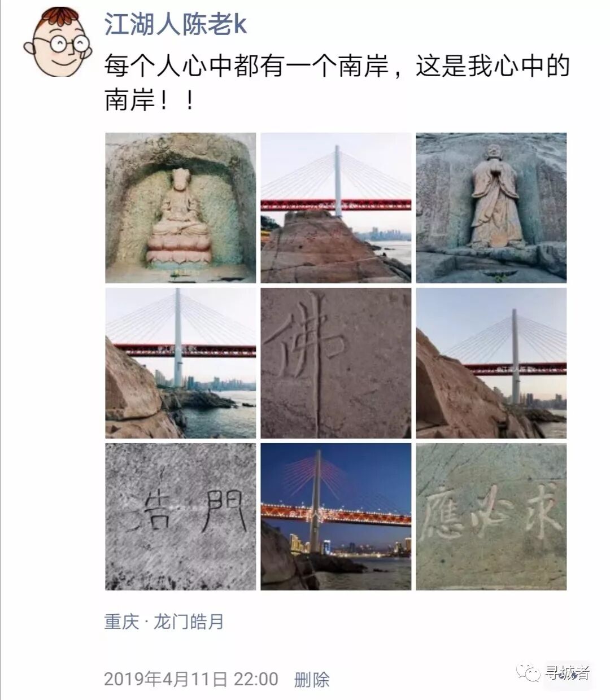Click the 寻城者 watermark text
Viewport: 610px width, 700px height.
tap(567, 673)
